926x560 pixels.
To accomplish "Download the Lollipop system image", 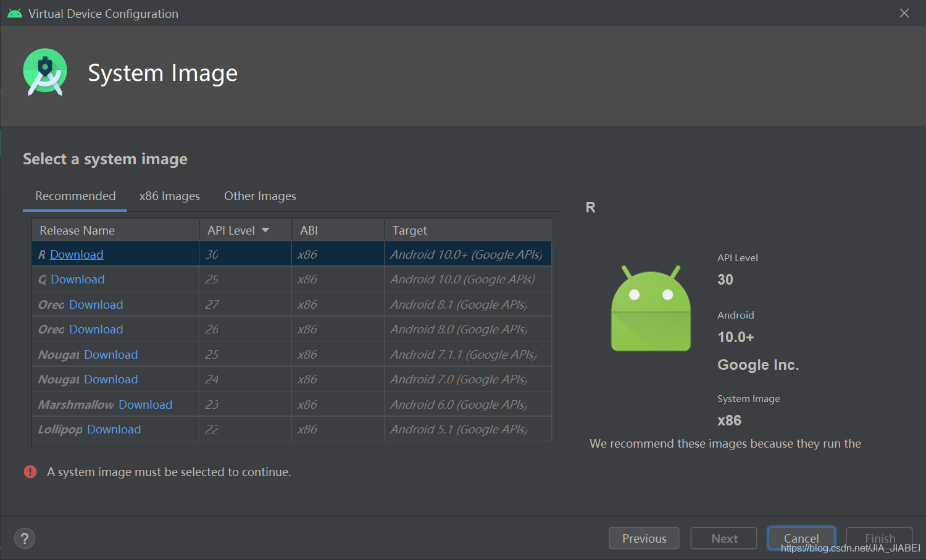I will pos(114,429).
